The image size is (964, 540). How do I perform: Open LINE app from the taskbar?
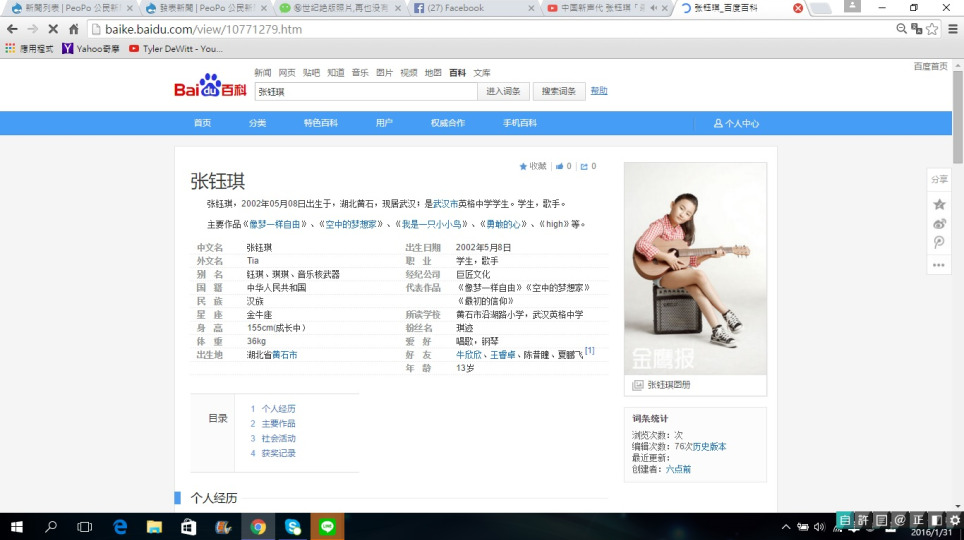[327, 526]
